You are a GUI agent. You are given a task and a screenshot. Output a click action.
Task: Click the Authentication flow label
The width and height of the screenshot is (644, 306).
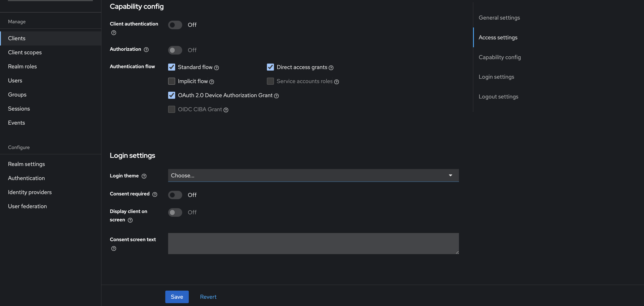point(132,66)
